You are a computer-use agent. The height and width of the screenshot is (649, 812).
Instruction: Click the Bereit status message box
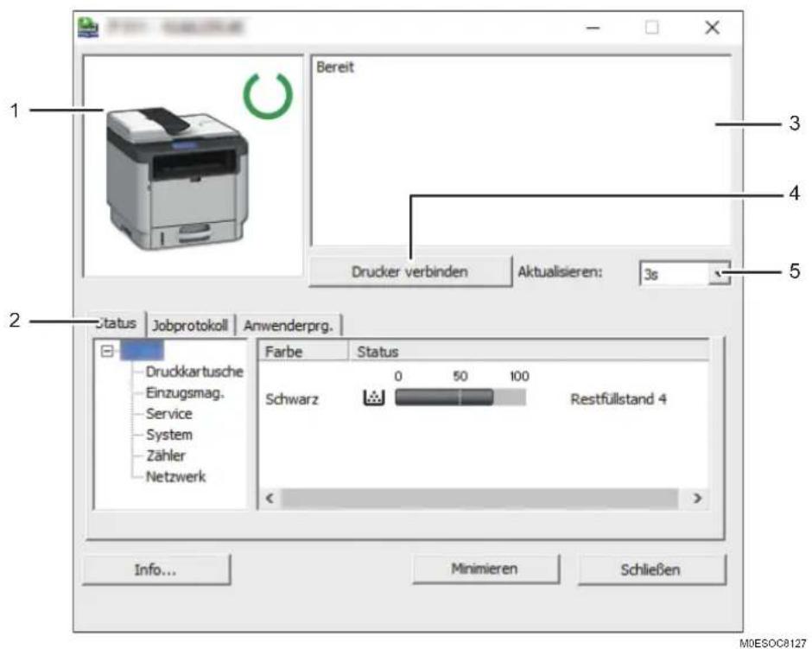521,150
